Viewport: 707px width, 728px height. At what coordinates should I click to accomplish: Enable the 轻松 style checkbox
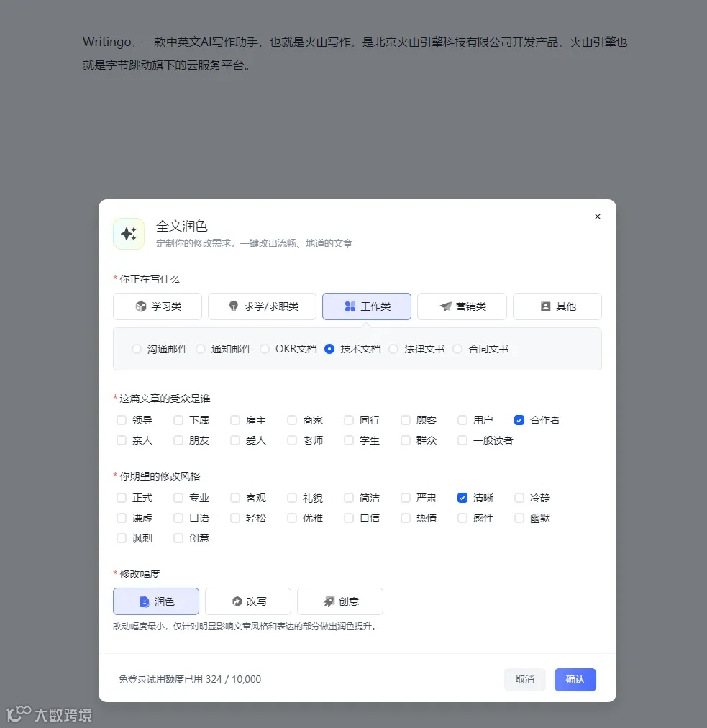click(x=235, y=518)
